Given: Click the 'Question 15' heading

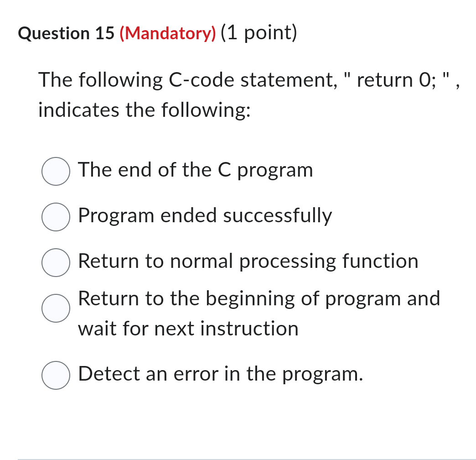Looking at the screenshot, I should pyautogui.click(x=66, y=33).
